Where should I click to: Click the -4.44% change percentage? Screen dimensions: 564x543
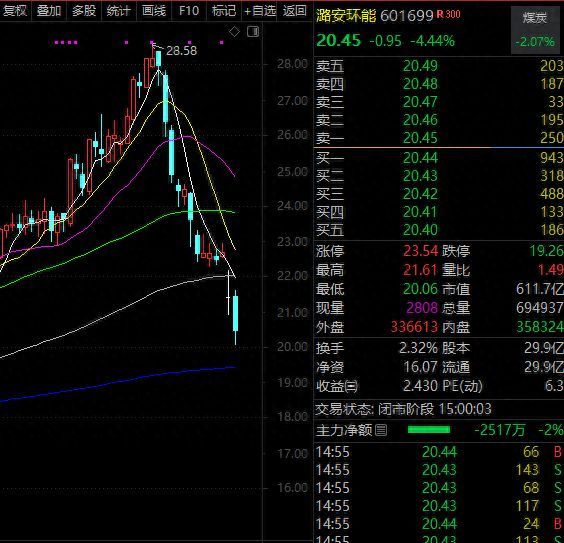coord(433,41)
